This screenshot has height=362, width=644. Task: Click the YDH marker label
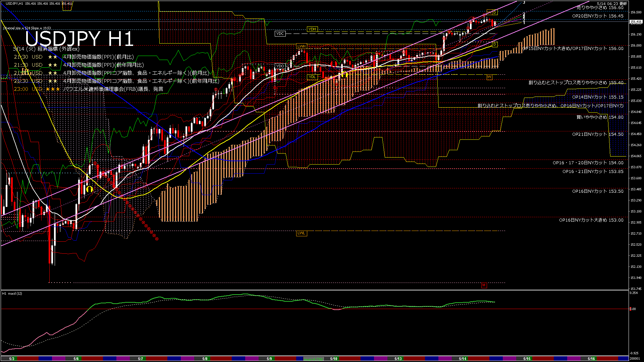coord(312,29)
